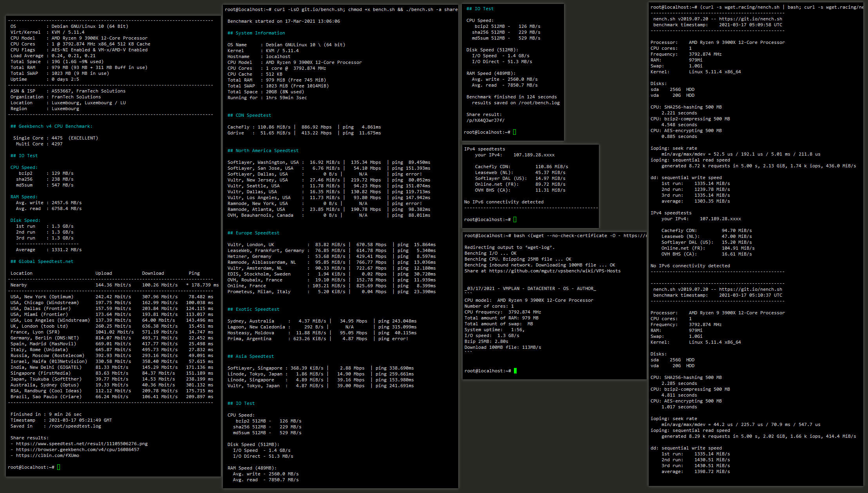Screen dimensions: 868x493
Task: Select the 'Hetzner, Germany' row
Action: click(332, 256)
